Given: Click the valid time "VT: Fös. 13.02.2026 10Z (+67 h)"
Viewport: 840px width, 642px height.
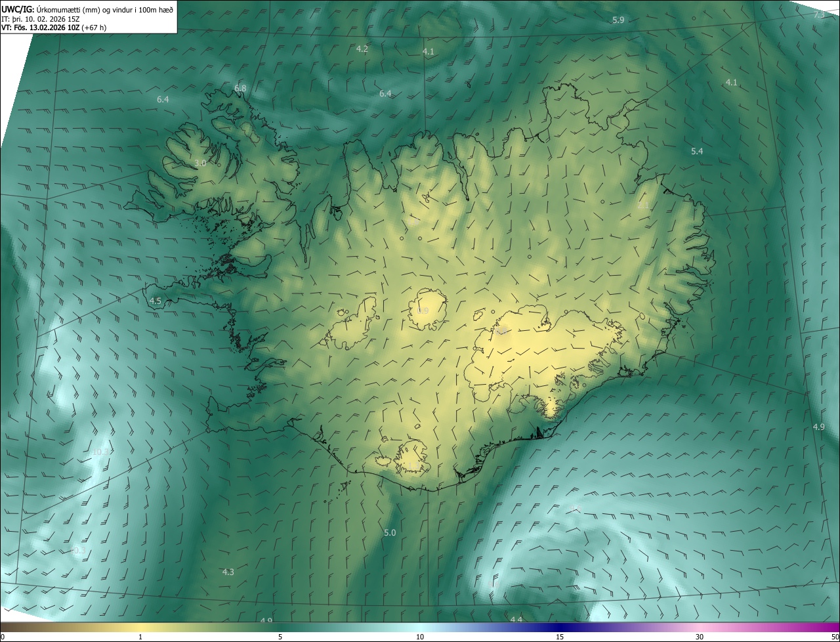Looking at the screenshot, I should point(54,27).
